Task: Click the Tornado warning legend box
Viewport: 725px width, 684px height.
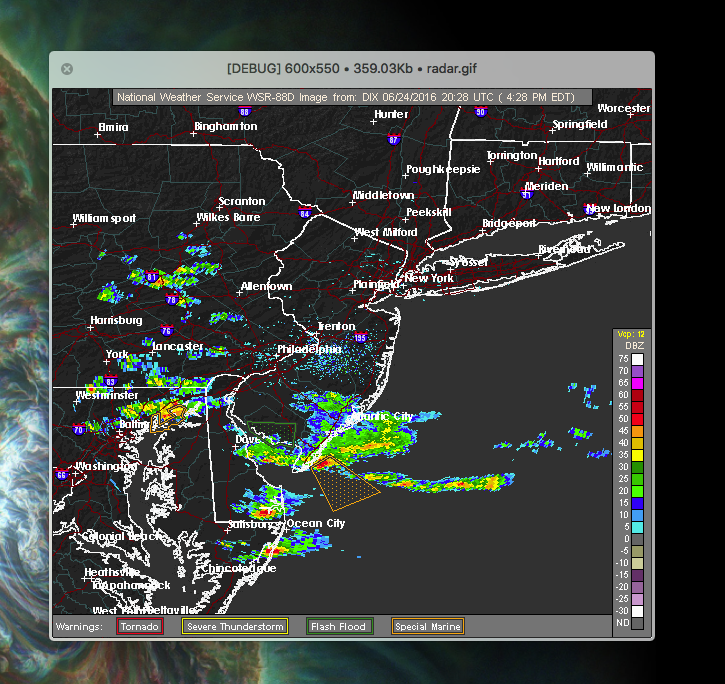Action: [x=140, y=627]
